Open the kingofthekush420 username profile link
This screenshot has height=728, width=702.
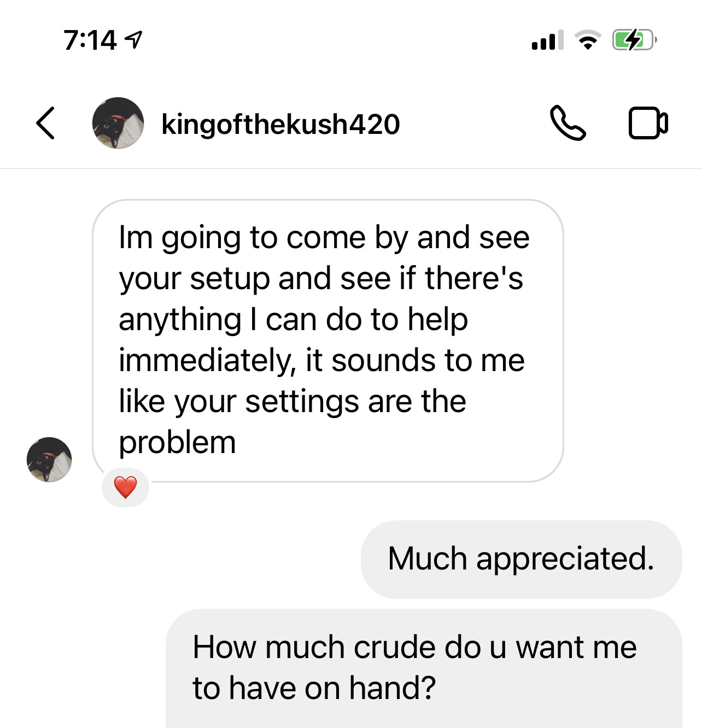click(280, 124)
